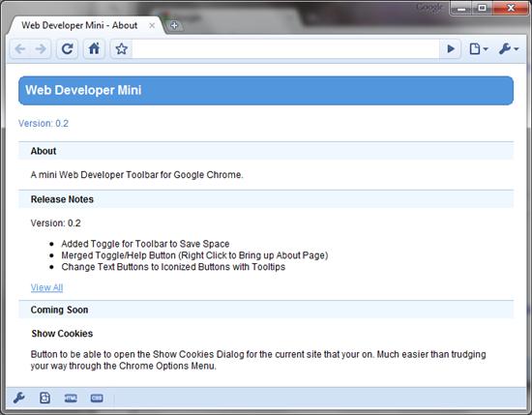Select the Web Developer Mini - About tab

[79, 25]
